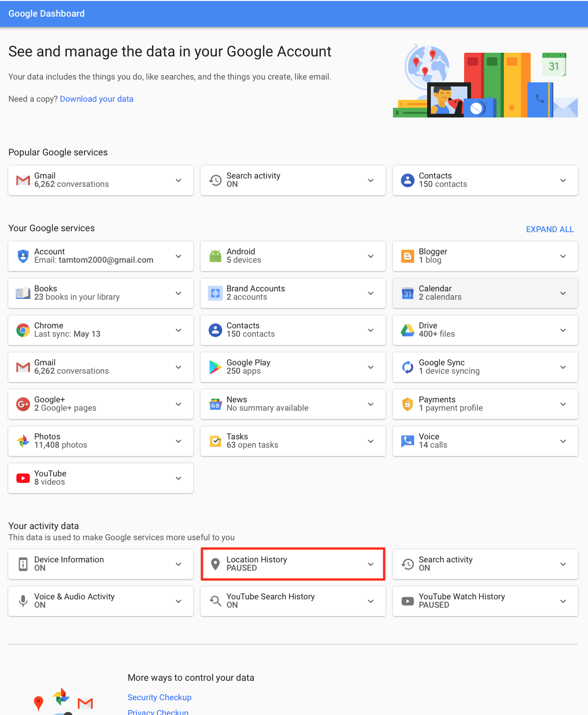Click the '8 videos' YouTube text
The height and width of the screenshot is (715, 588).
[49, 482]
